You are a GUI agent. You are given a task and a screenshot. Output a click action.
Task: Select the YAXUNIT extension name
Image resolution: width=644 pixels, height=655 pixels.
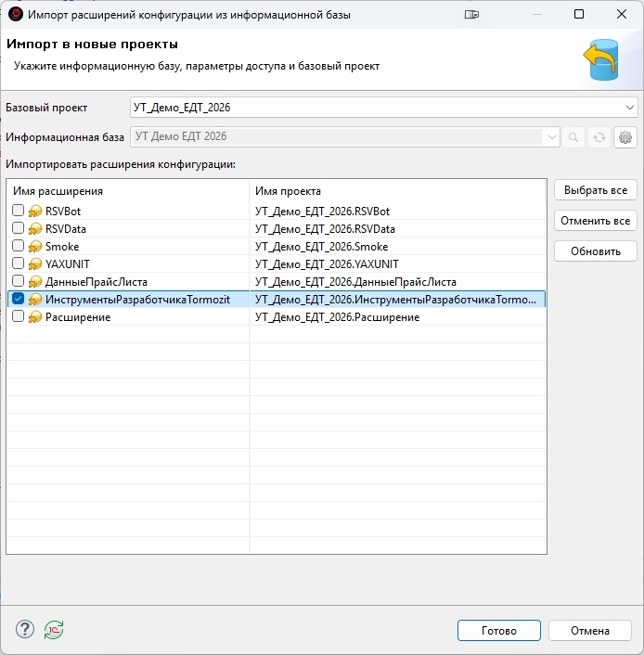pos(68,264)
